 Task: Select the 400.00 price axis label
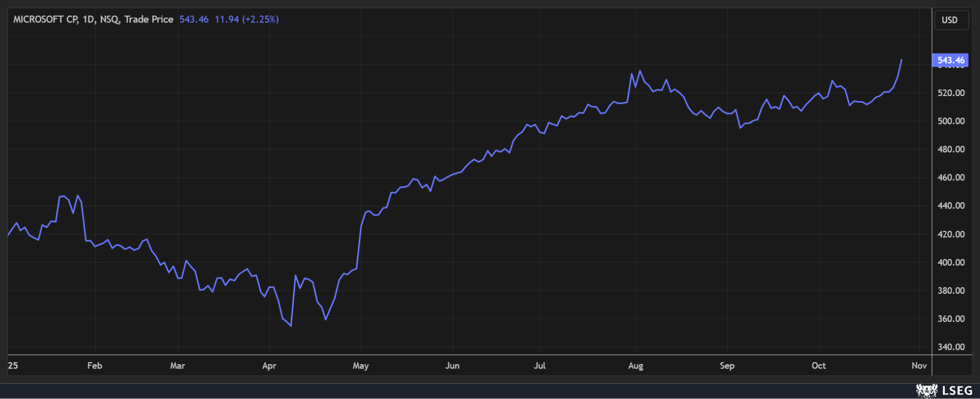point(951,263)
